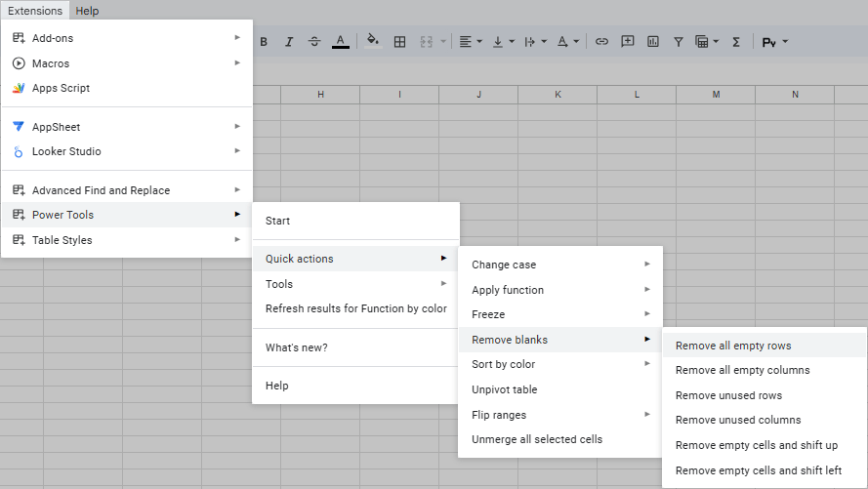Launch Apps Script

pos(127,88)
